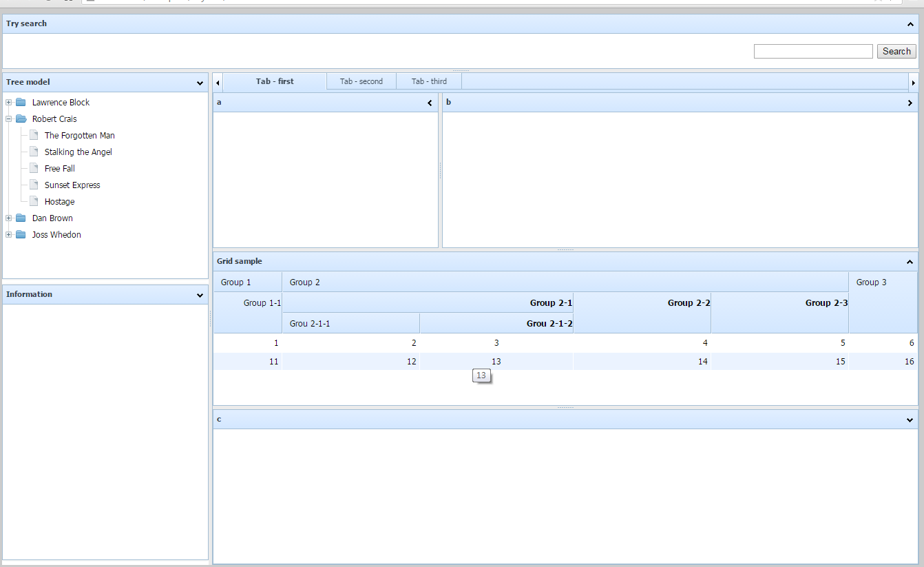Switch to Tab - second
924x567 pixels.
(361, 81)
